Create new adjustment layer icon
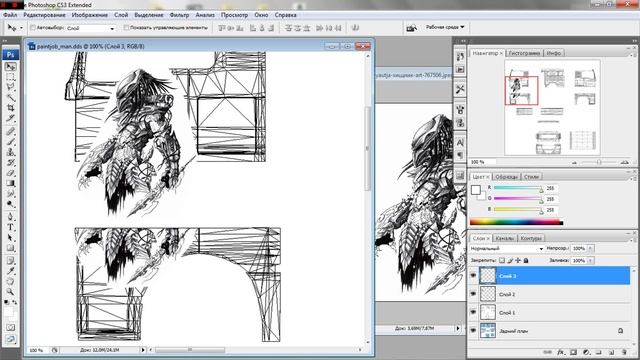640x360 pixels. tap(586, 352)
